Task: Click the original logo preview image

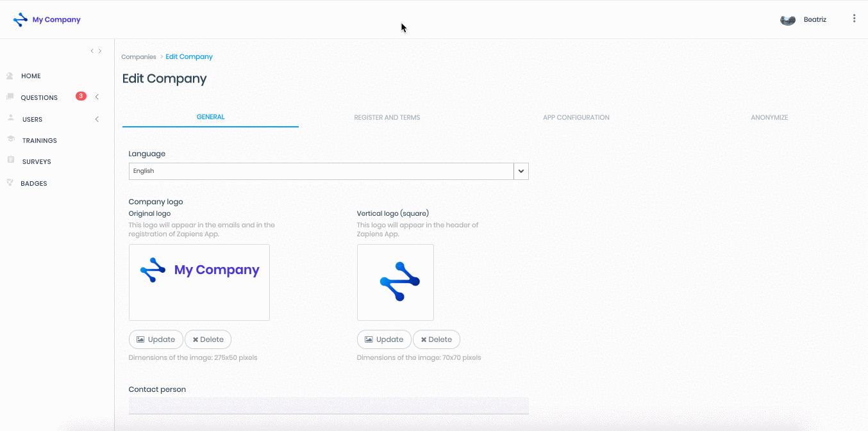Action: click(199, 282)
